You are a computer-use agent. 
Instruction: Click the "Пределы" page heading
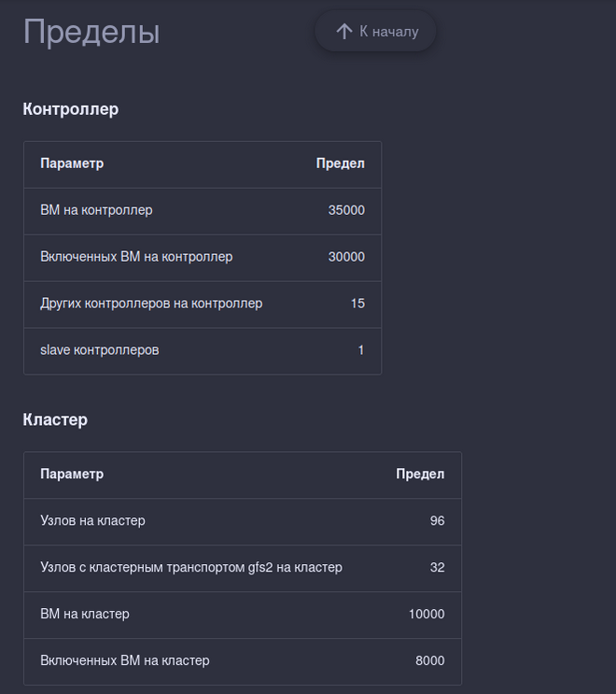(91, 32)
